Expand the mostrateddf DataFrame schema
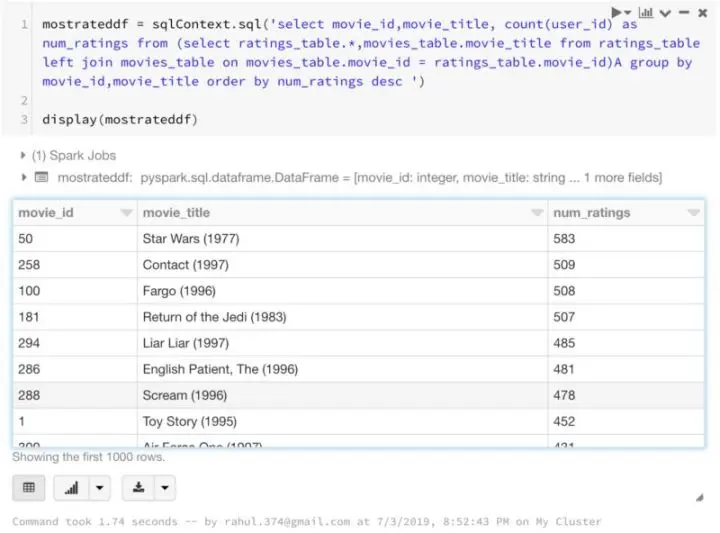 tap(23, 177)
